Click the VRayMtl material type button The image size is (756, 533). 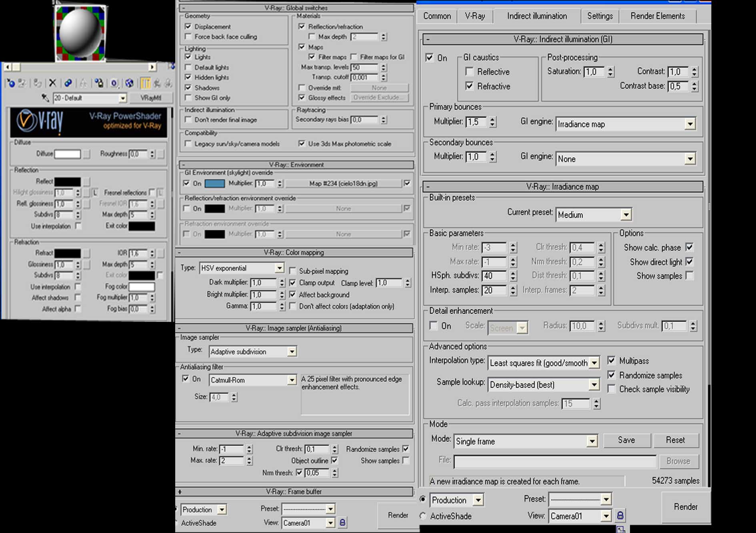click(x=151, y=98)
